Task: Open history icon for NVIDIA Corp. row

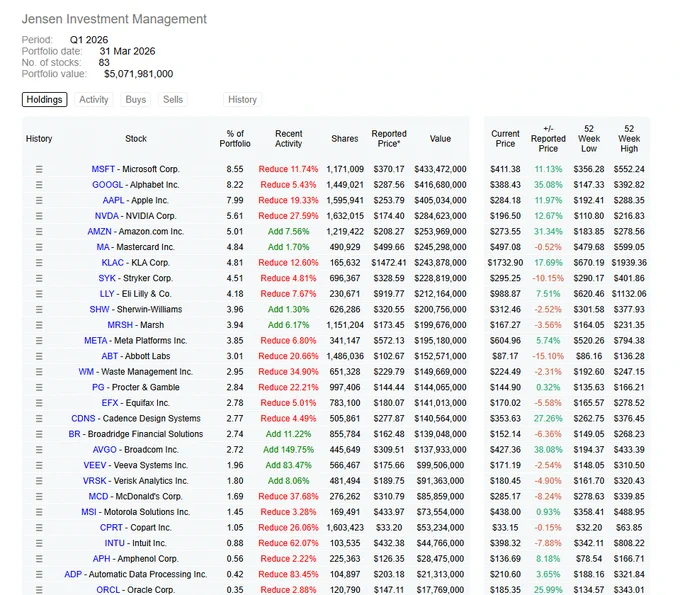Action: click(x=39, y=216)
